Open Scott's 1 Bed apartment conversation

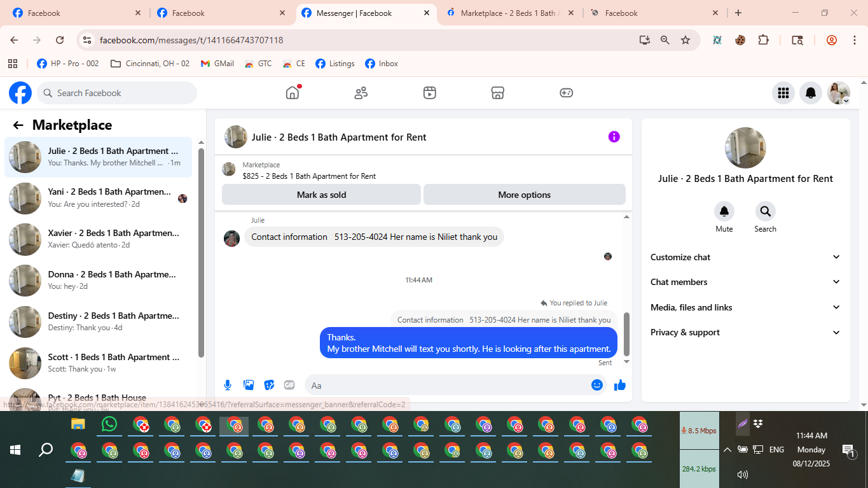point(99,363)
